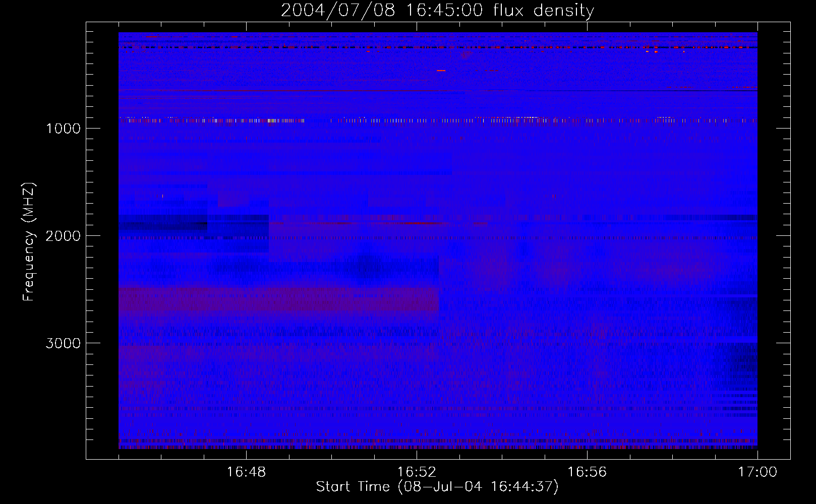Click the 'Frequency (MHZ)' axis label

[29, 242]
